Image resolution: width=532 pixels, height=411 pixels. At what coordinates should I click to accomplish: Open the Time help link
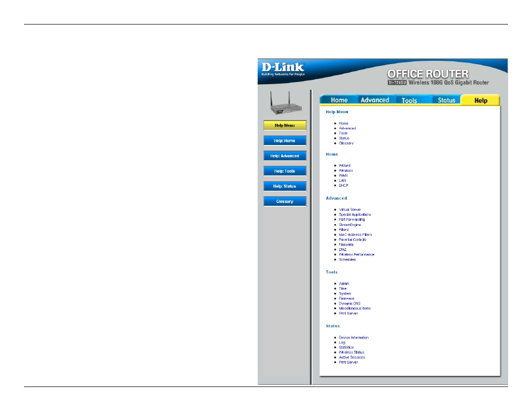point(343,288)
